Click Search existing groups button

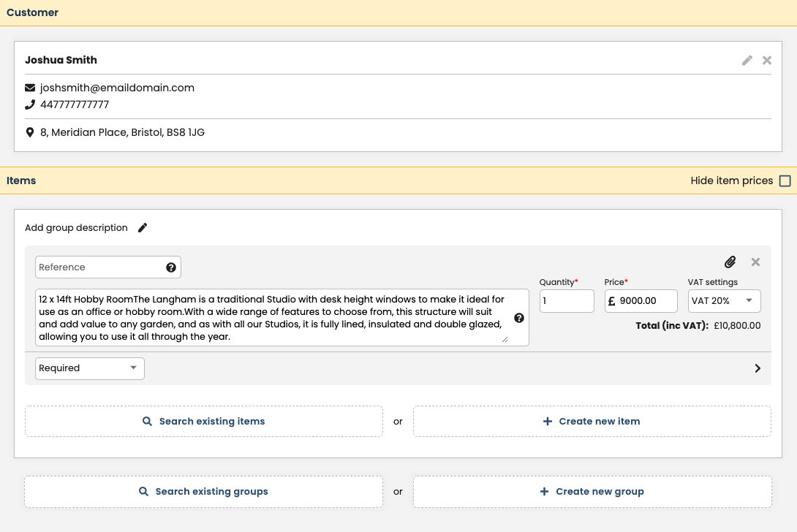tap(204, 492)
